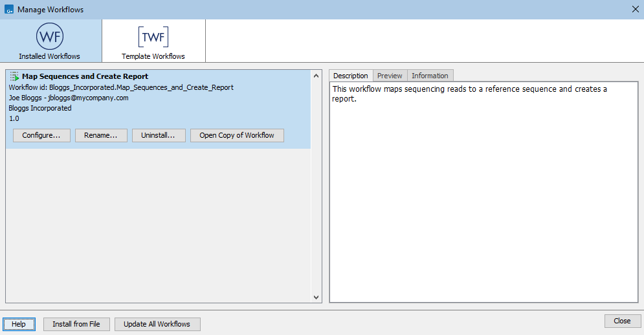Click inside the workflow description text area

click(x=483, y=194)
